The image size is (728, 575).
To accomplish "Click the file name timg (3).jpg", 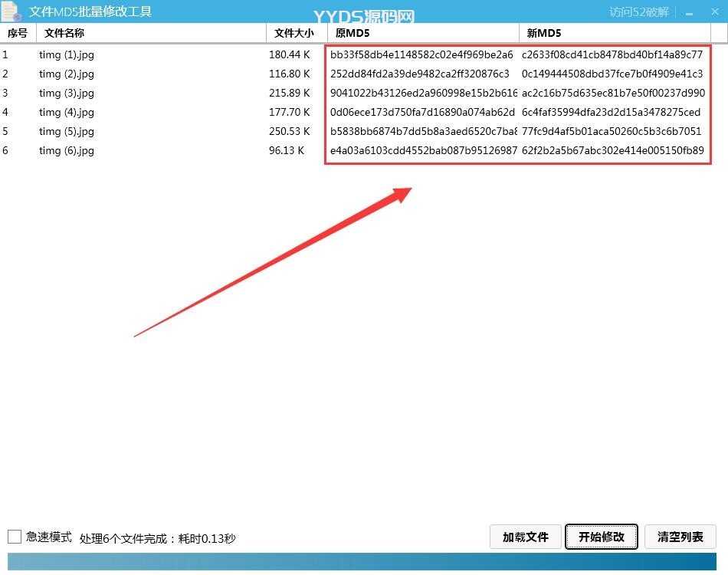I will [67, 93].
